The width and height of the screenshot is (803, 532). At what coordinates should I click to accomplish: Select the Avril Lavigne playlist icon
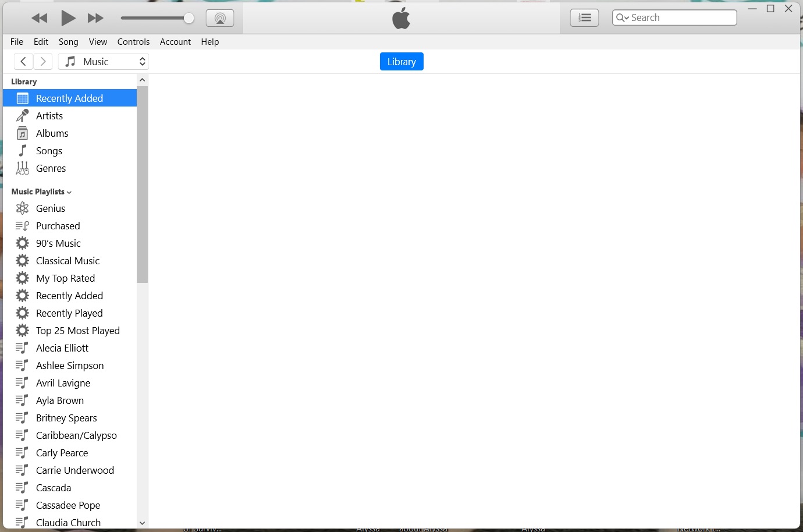(x=22, y=383)
